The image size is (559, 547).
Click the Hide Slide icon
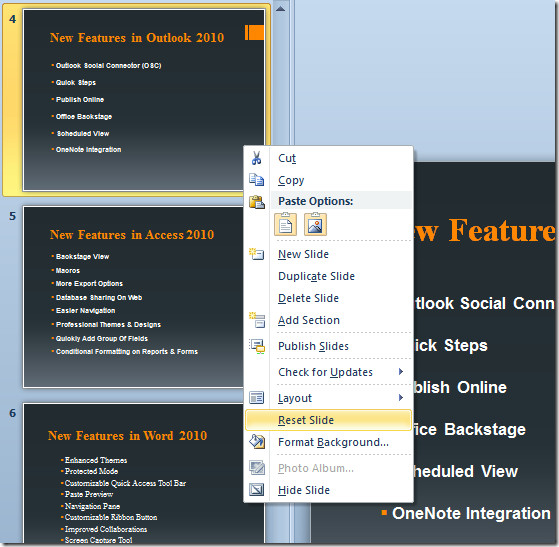point(256,489)
